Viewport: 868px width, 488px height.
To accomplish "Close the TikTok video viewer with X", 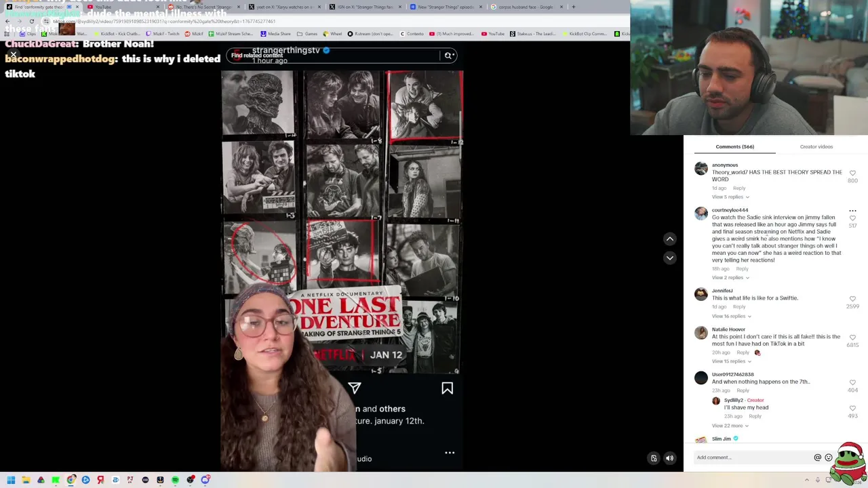I will coord(13,55).
